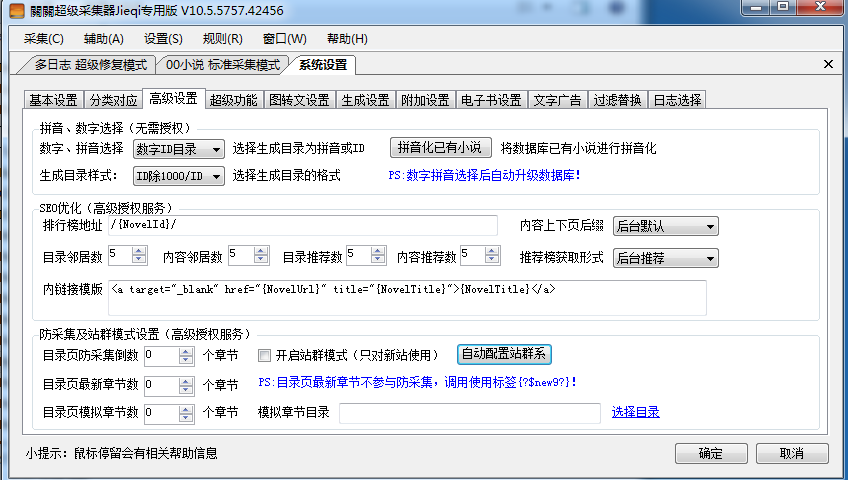Viewport: 848px width, 480px height.
Task: Enable the 开启站群模式 checkbox
Action: click(x=264, y=356)
